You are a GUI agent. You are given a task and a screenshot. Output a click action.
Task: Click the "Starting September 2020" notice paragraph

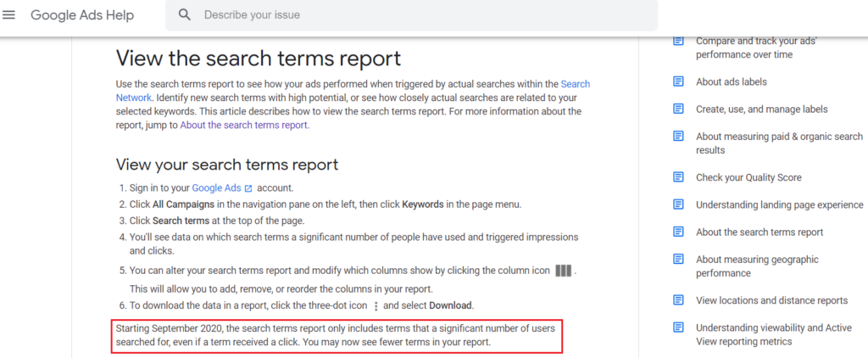(336, 335)
